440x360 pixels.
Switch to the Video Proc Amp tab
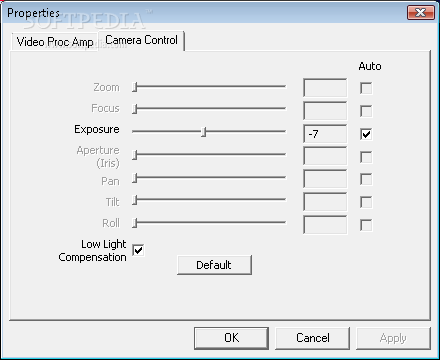click(x=55, y=42)
